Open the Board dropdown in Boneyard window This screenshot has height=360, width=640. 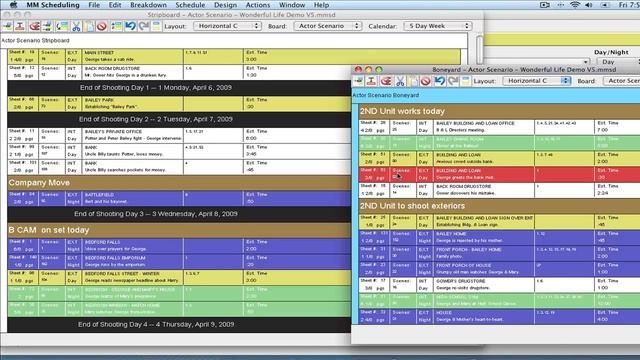[622, 81]
